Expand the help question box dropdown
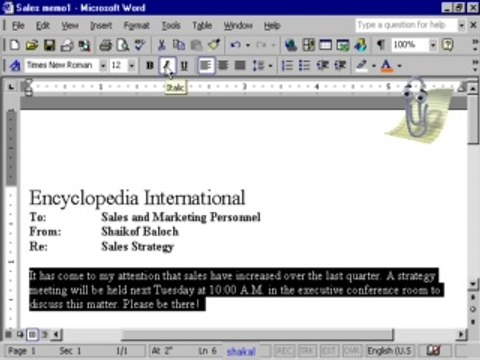The height and width of the screenshot is (360, 480). [x=461, y=25]
